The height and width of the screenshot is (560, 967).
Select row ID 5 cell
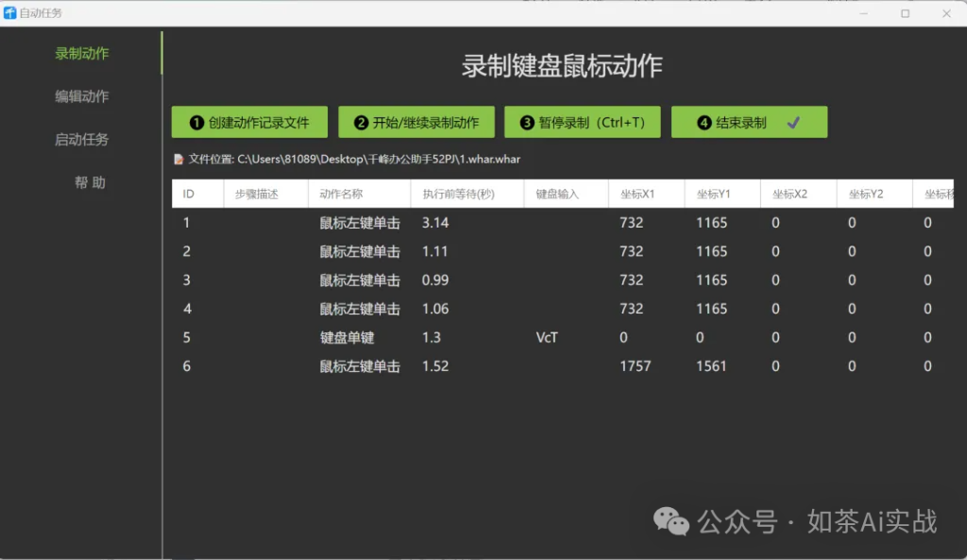[186, 337]
